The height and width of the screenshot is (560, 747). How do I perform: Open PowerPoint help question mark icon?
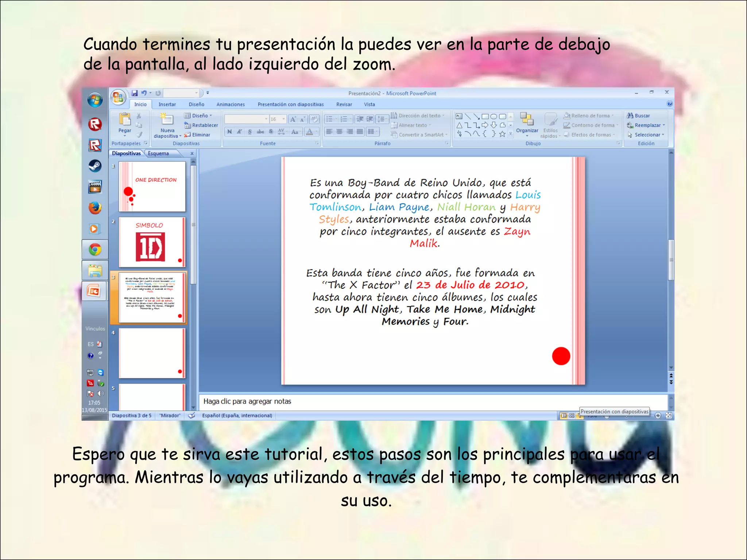669,104
